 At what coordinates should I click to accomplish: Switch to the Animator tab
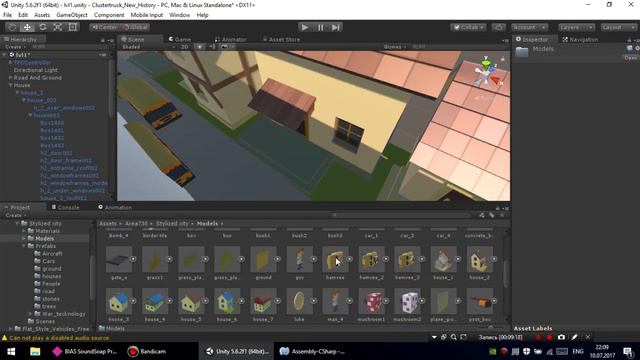(230, 40)
